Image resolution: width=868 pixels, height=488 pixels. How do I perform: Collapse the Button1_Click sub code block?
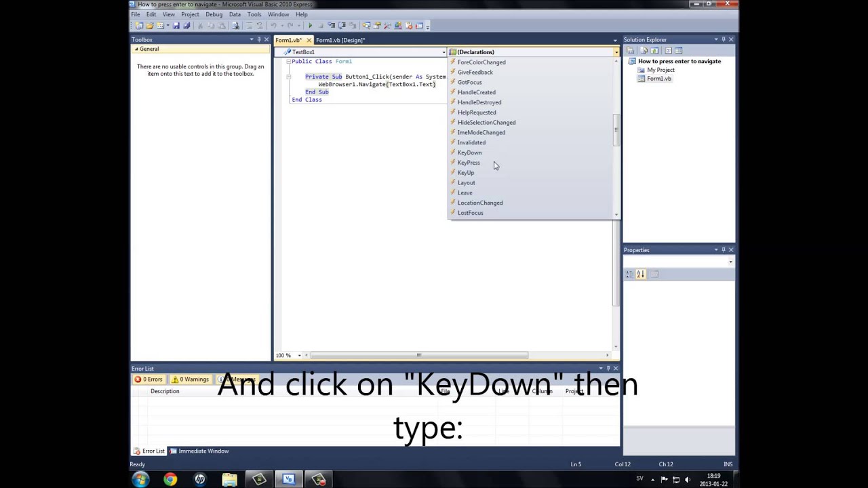tap(288, 77)
